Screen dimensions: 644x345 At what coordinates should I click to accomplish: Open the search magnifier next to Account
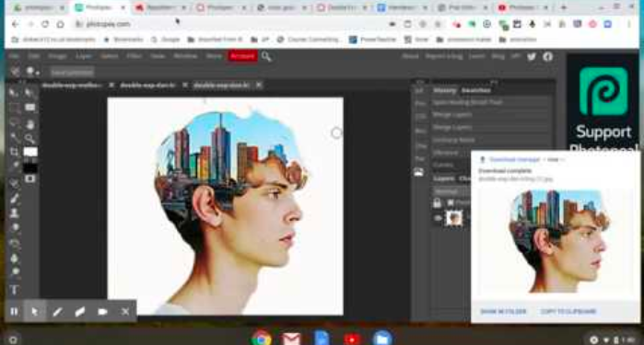[266, 57]
